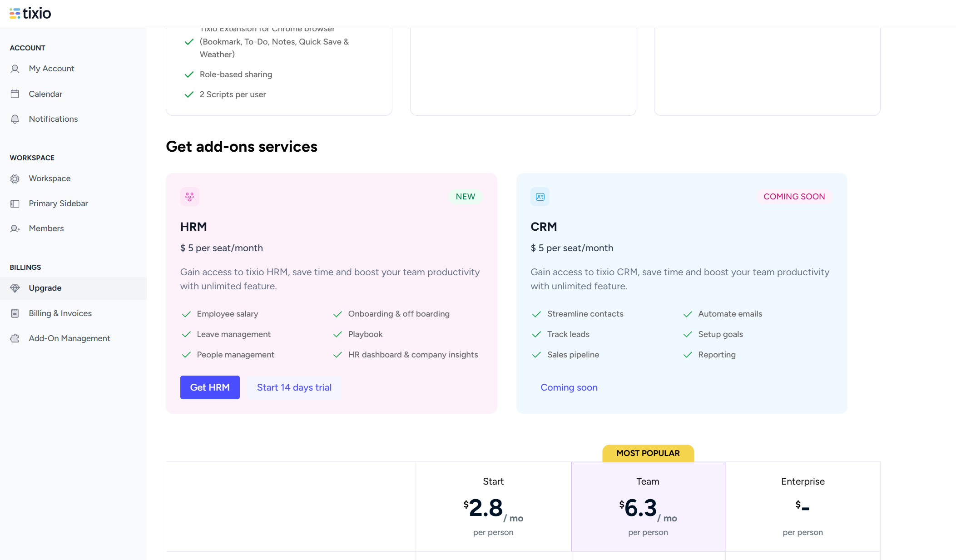Open My Account settings
Image resolution: width=956 pixels, height=560 pixels.
click(73, 69)
